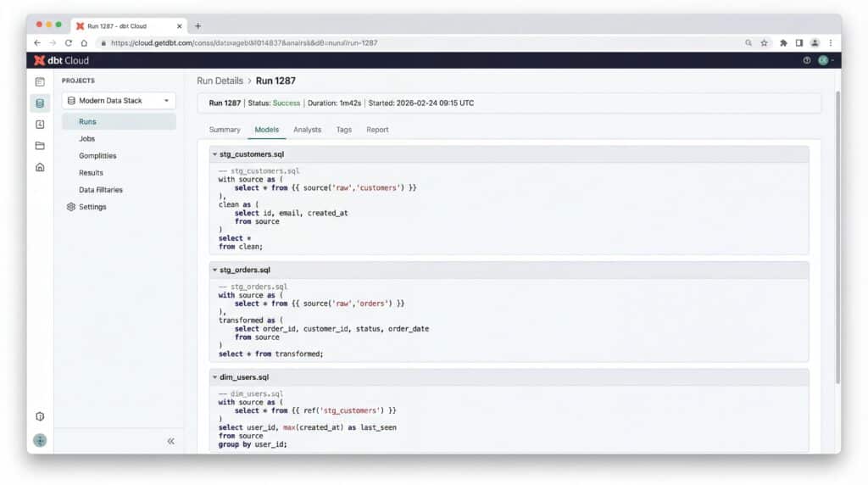Open a new browser tab
The height and width of the screenshot is (485, 868).
(x=198, y=26)
